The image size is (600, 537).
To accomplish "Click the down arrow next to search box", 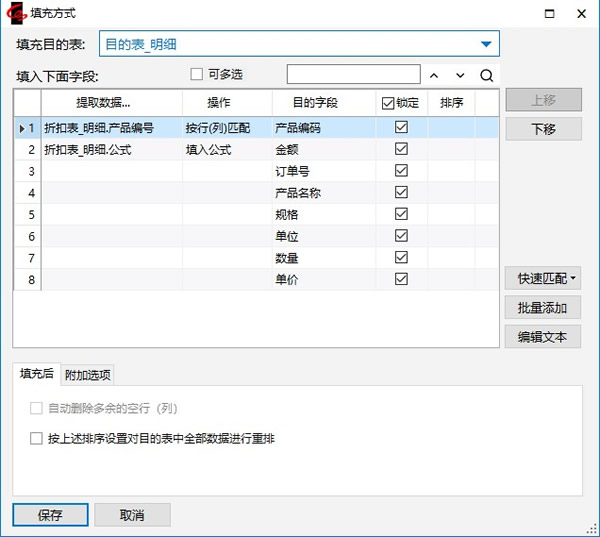I will (460, 75).
